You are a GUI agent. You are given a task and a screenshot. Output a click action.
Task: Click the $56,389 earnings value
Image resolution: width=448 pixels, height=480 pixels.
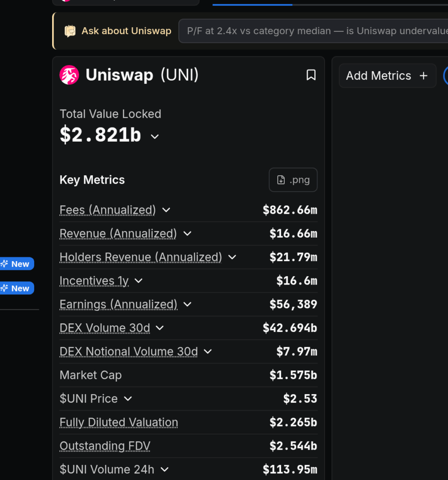(293, 304)
